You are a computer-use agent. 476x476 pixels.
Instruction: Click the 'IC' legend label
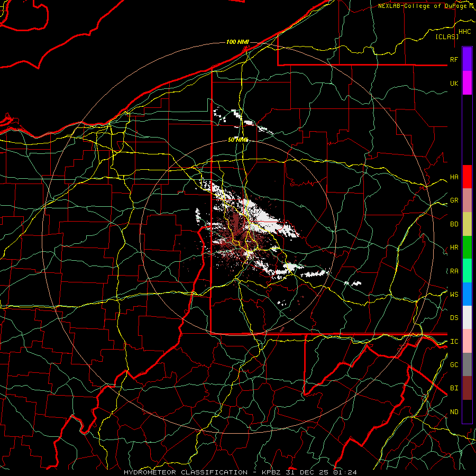[x=454, y=342]
